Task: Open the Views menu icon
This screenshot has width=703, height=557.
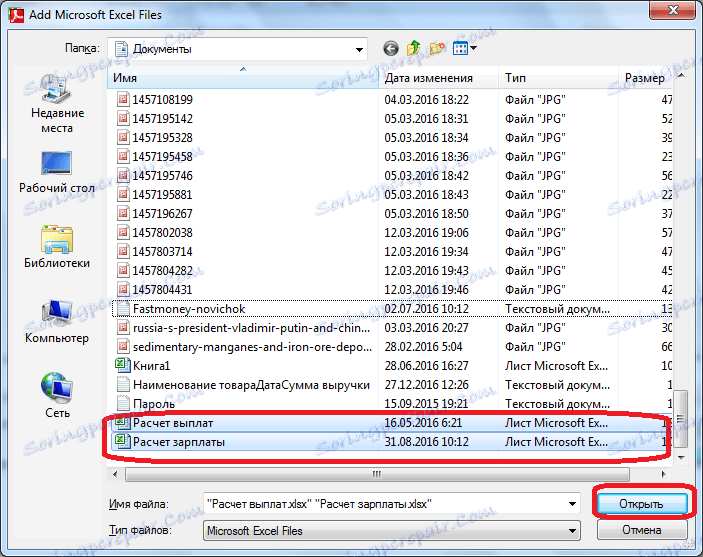Action: 464,48
